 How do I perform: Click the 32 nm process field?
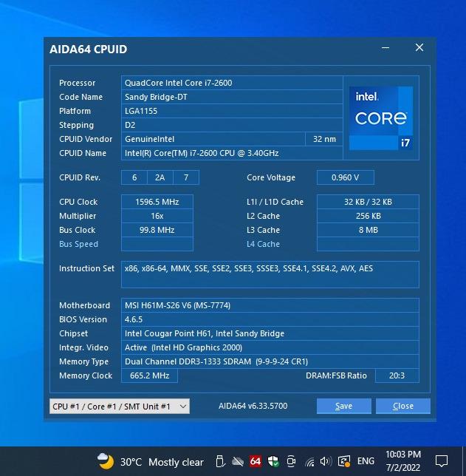(x=324, y=139)
